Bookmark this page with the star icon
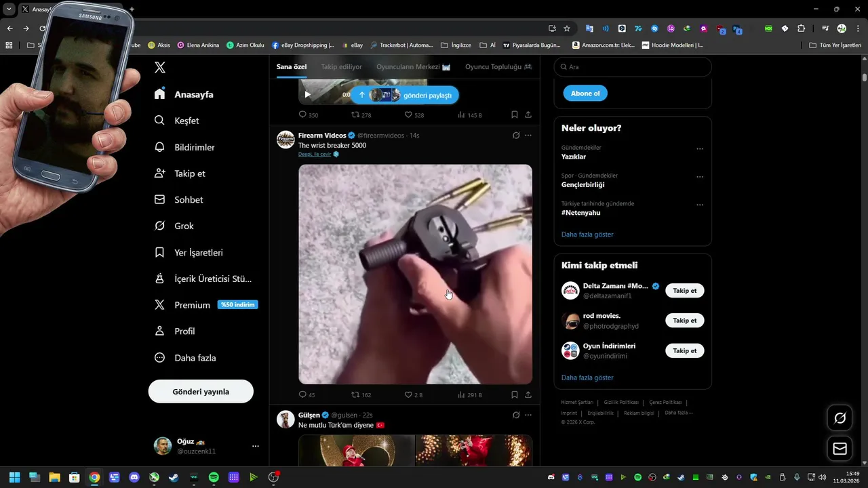 tap(567, 28)
